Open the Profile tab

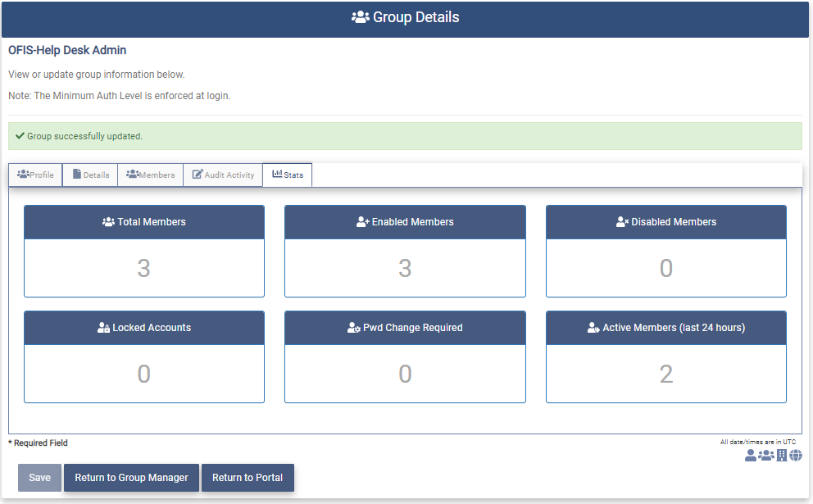(x=35, y=175)
